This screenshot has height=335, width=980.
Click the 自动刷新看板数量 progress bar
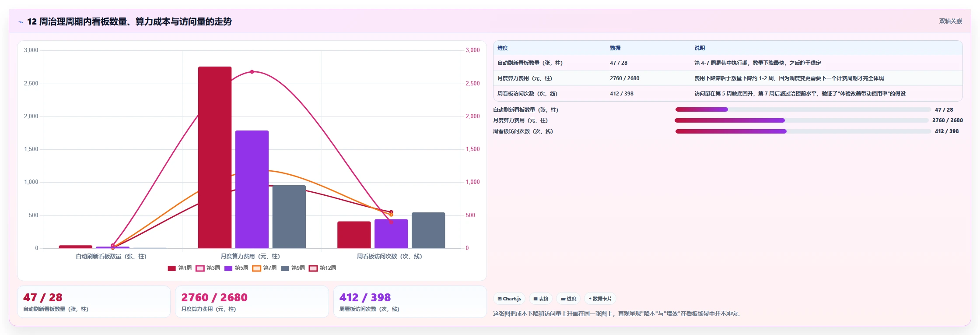803,109
